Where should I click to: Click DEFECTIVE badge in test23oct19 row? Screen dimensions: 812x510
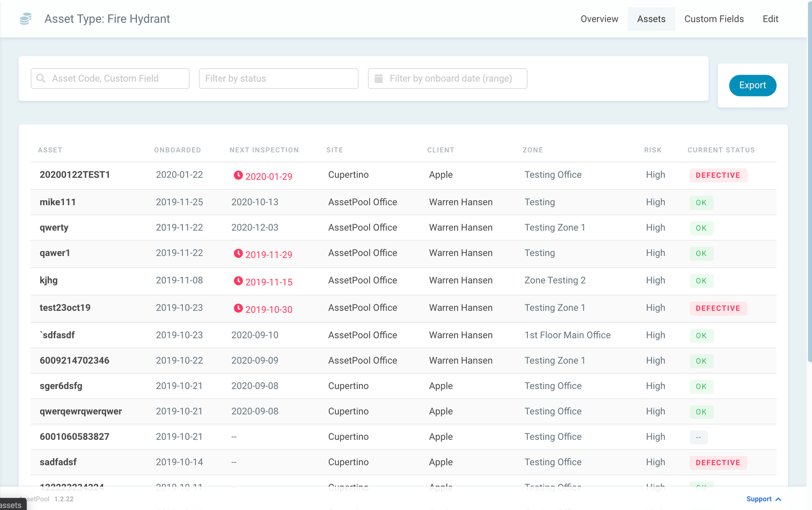tap(718, 308)
